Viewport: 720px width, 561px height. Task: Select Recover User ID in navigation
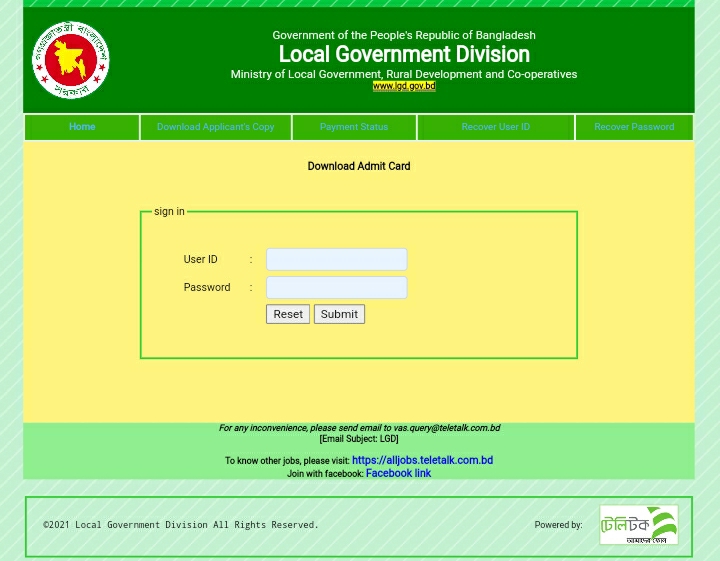(x=495, y=127)
